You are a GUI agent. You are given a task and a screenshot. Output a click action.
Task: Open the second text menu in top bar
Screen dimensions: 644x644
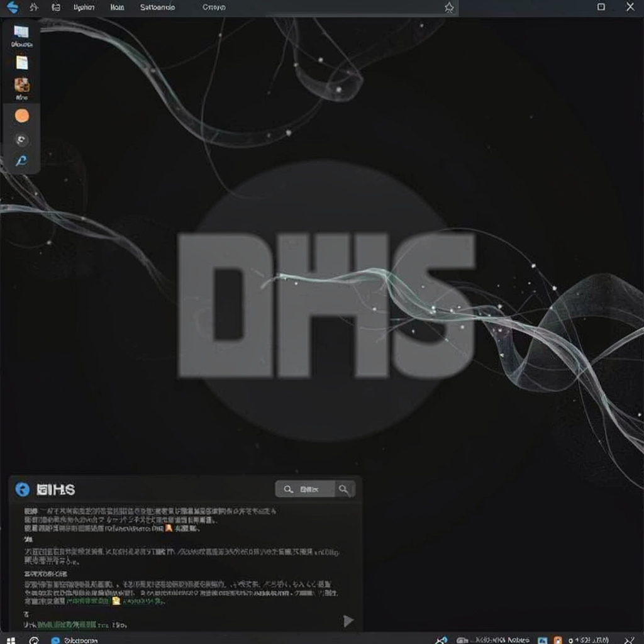[x=117, y=8]
